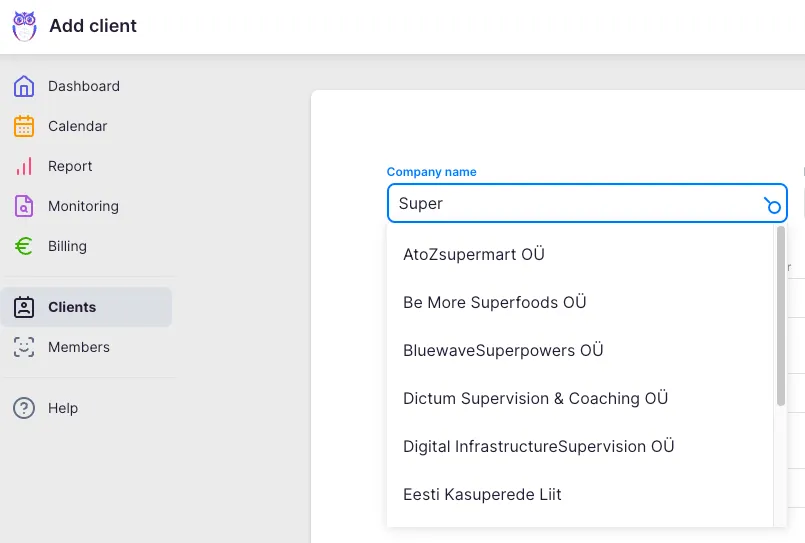
Task: Click the suggestions list scrollbar
Action: coord(781,315)
